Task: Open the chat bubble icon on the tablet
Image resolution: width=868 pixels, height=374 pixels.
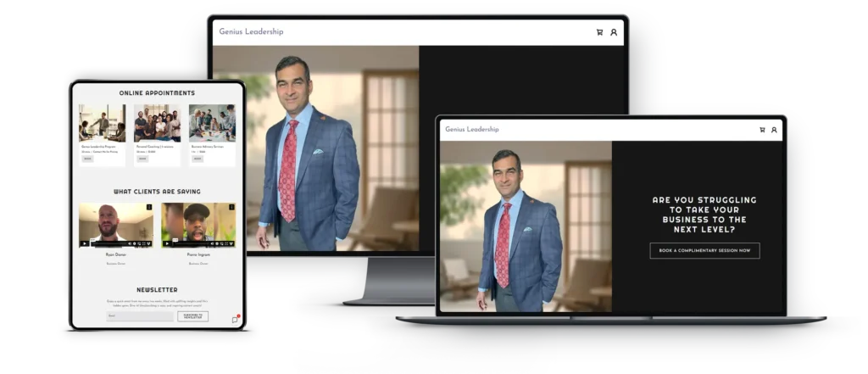Action: pos(235,320)
